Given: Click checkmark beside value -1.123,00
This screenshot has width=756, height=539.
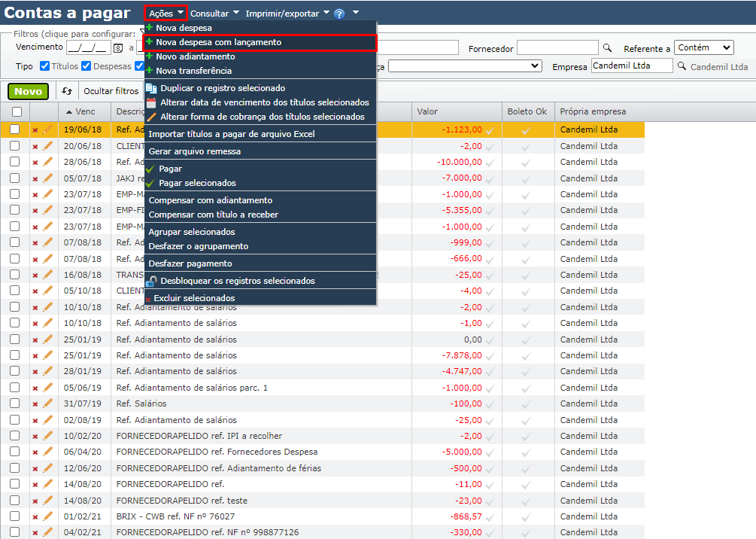Looking at the screenshot, I should tap(490, 130).
